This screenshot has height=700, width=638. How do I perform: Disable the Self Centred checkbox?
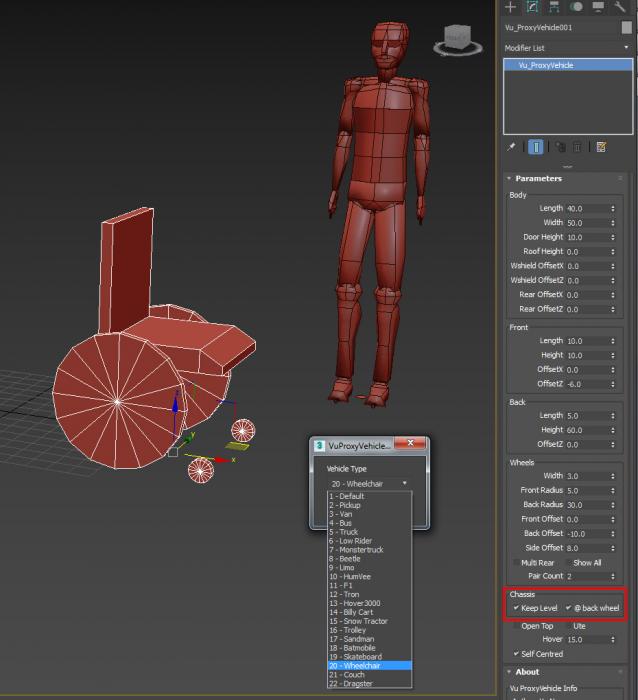pyautogui.click(x=516, y=654)
